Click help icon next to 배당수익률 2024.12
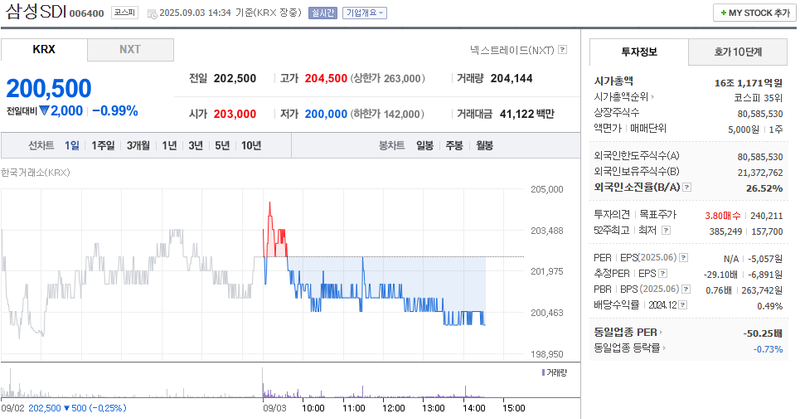Viewport: 800px width, 419px height. coord(683,305)
